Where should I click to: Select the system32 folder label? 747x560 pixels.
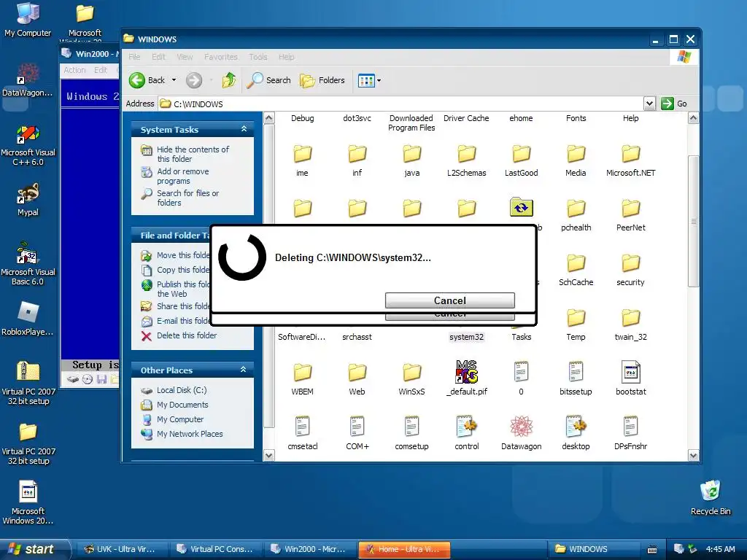point(466,337)
